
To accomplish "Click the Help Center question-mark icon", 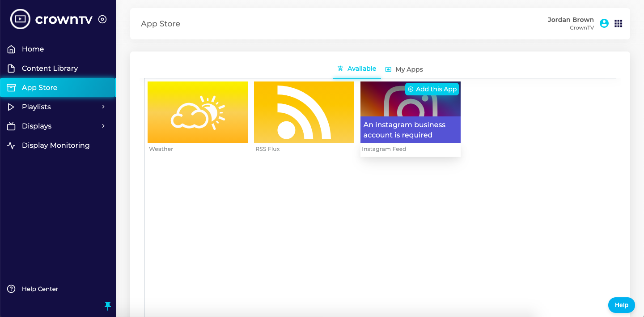I will point(11,289).
